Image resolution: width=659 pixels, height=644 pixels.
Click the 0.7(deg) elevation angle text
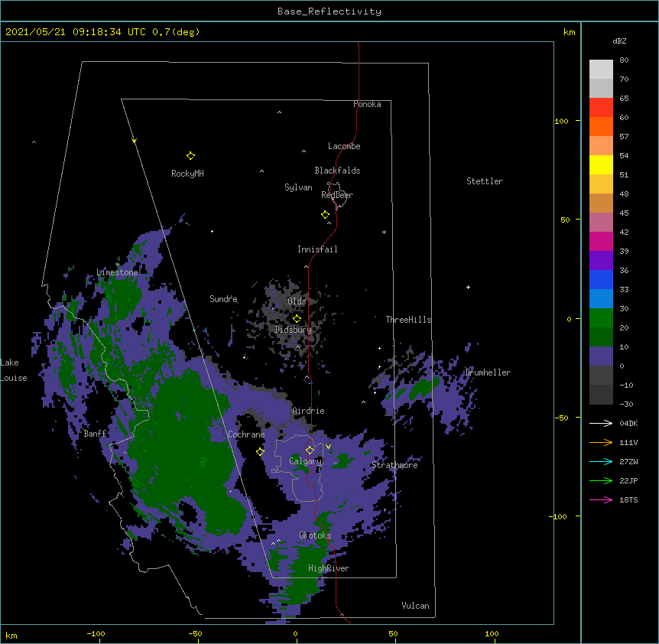pos(176,32)
